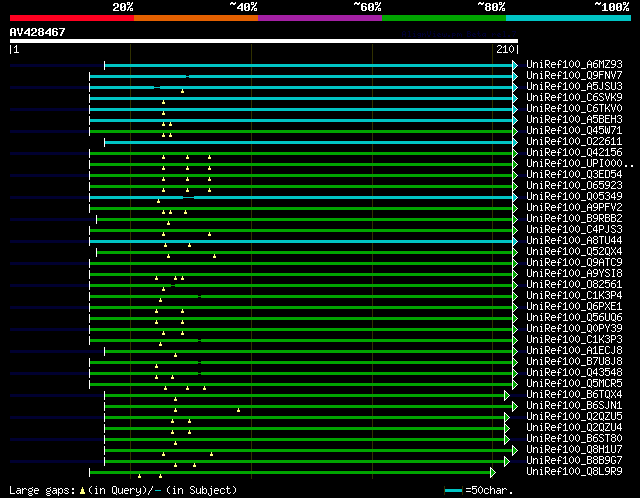Open hit UniRef100_Q9FNV7
Viewport: 640px width, 498px height.
pyautogui.click(x=574, y=76)
